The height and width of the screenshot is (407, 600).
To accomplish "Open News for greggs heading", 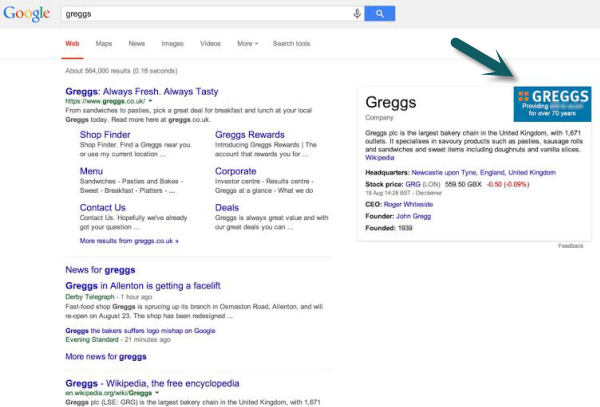I will 100,270.
